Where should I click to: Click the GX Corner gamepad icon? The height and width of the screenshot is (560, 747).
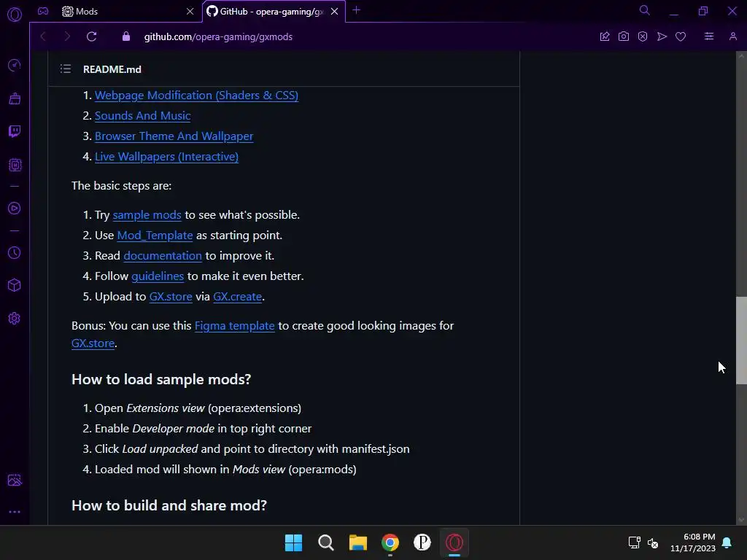click(43, 11)
